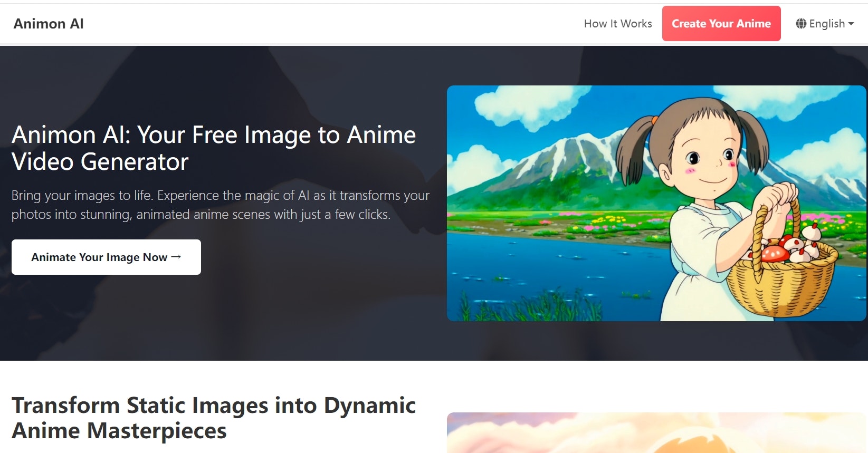Click the Transform Static Images heading

pos(214,418)
